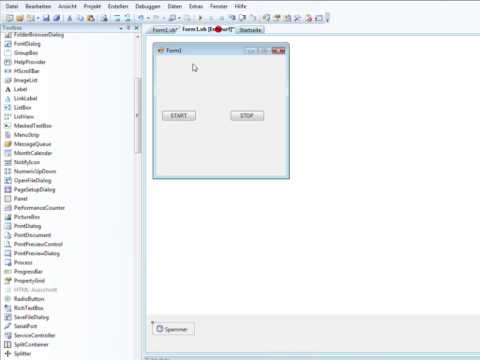Pick the MonthCalendar control
This screenshot has height=360, width=480.
33,153
